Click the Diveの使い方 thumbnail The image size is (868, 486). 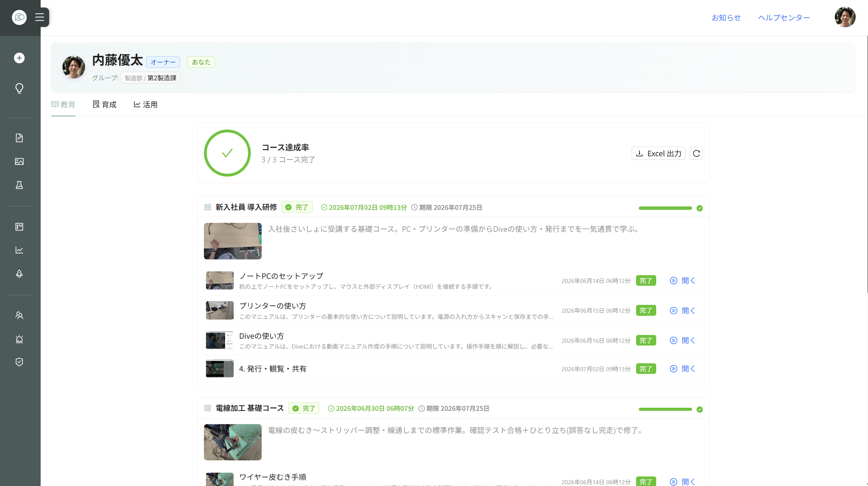point(220,340)
